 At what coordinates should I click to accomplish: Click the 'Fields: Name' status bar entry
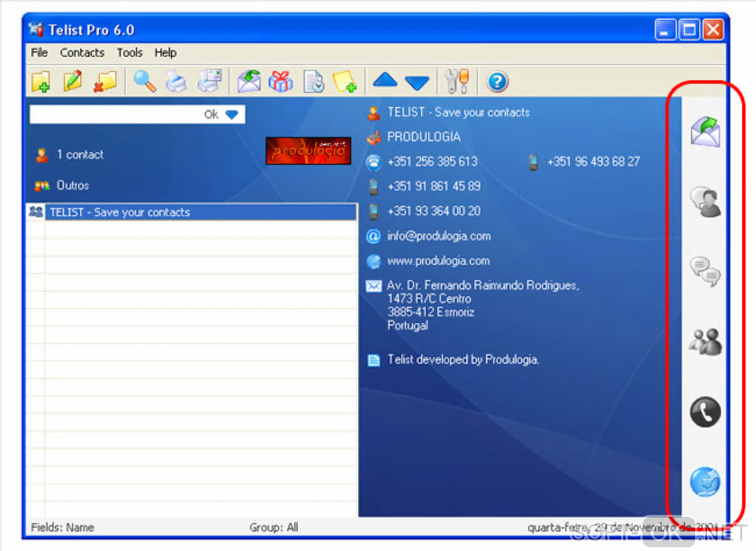point(62,527)
